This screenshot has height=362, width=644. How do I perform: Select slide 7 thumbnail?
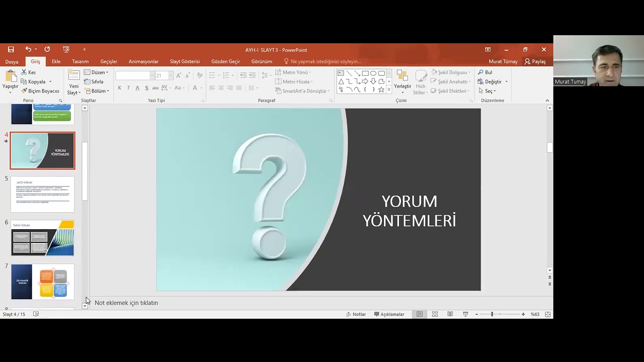coord(42,282)
